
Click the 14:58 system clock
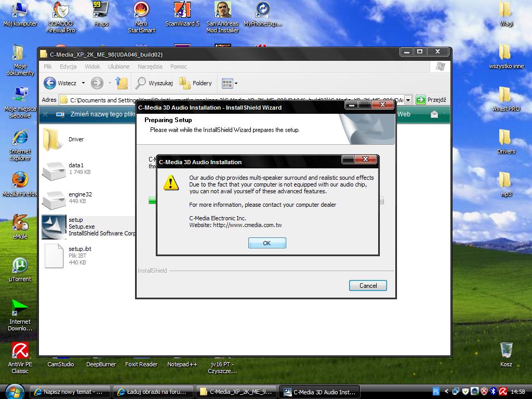pos(518,392)
